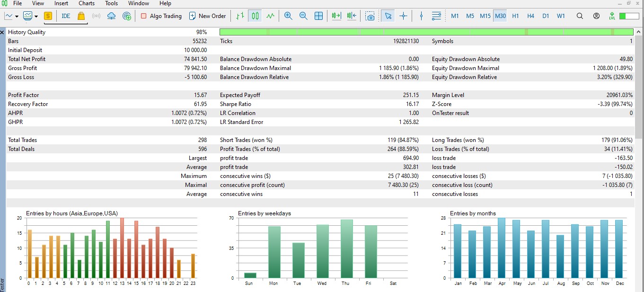Switch chart to line chart view
The height and width of the screenshot is (292, 644).
click(x=270, y=16)
